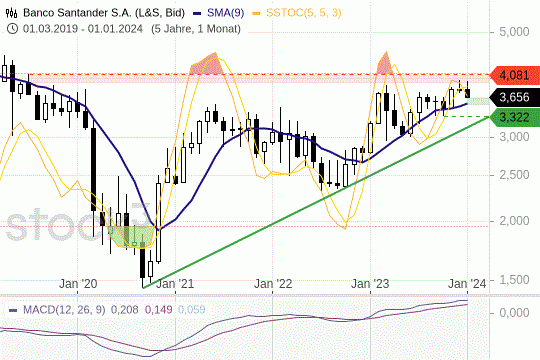540x360 pixels.
Task: Click the date range 01.03.2019 - 01.01.2024 text
Action: pos(83,29)
